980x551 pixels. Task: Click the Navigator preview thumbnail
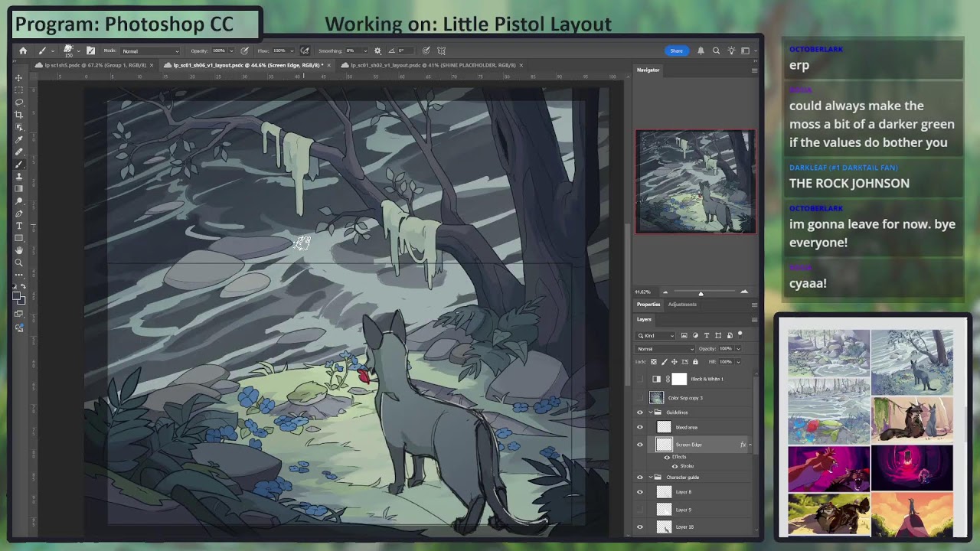click(x=695, y=181)
